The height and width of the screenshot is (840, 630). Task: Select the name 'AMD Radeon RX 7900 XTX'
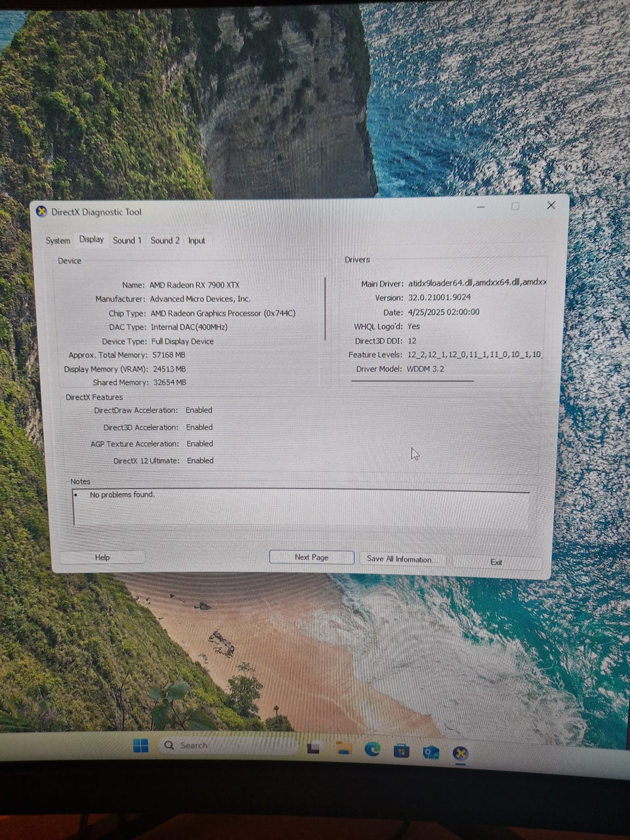pos(194,285)
